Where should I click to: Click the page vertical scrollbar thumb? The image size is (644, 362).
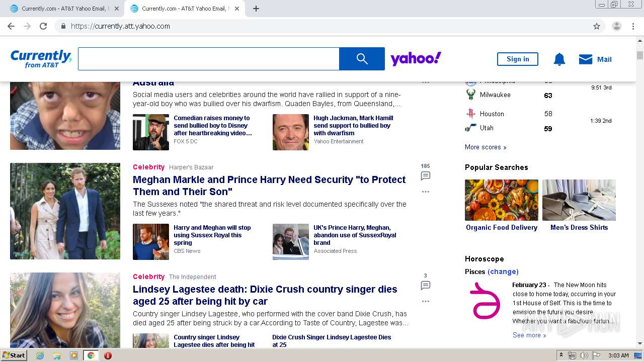point(640,55)
